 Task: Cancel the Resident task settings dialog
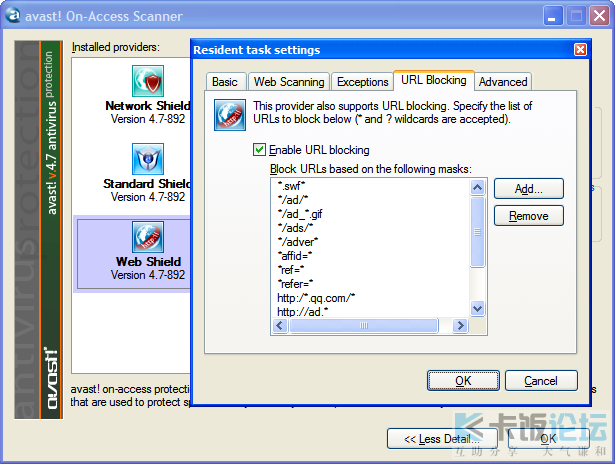(x=541, y=381)
